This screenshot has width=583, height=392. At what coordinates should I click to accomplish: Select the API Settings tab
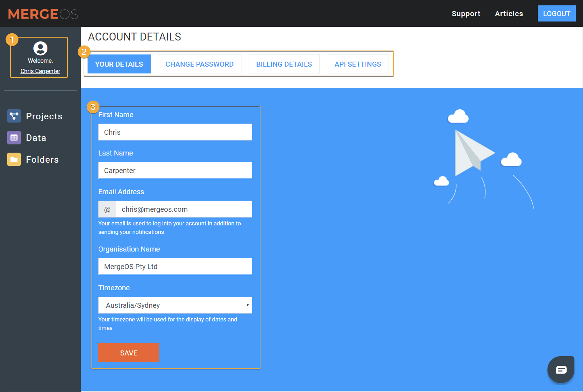click(x=358, y=64)
